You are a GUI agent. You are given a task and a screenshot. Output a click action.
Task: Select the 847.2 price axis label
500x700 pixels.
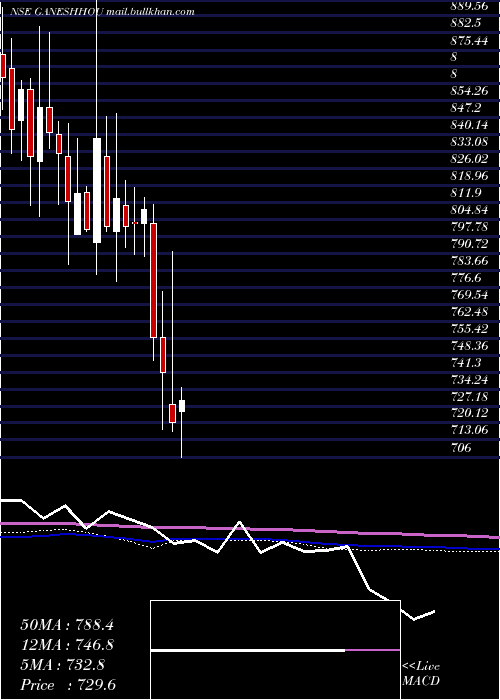point(466,108)
